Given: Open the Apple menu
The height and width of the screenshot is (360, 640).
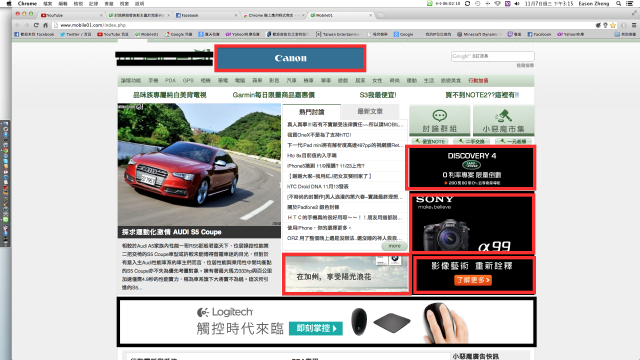Looking at the screenshot, I should (9, 3).
